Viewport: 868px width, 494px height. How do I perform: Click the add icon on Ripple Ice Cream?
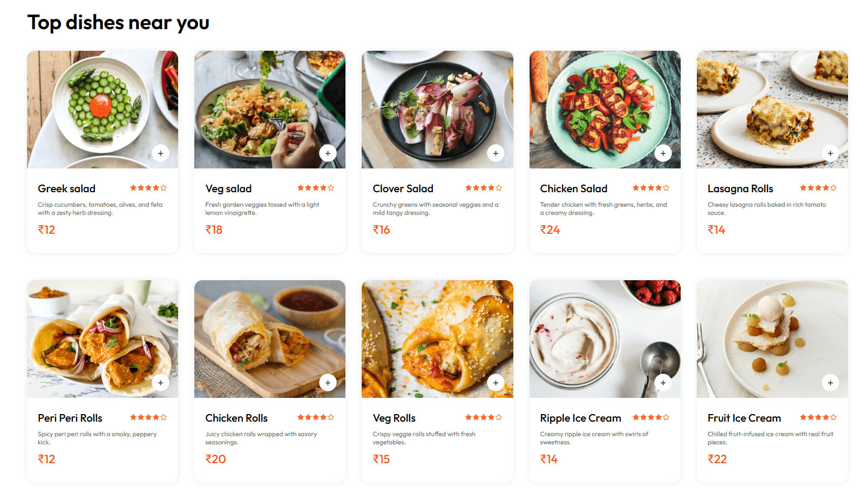click(663, 382)
